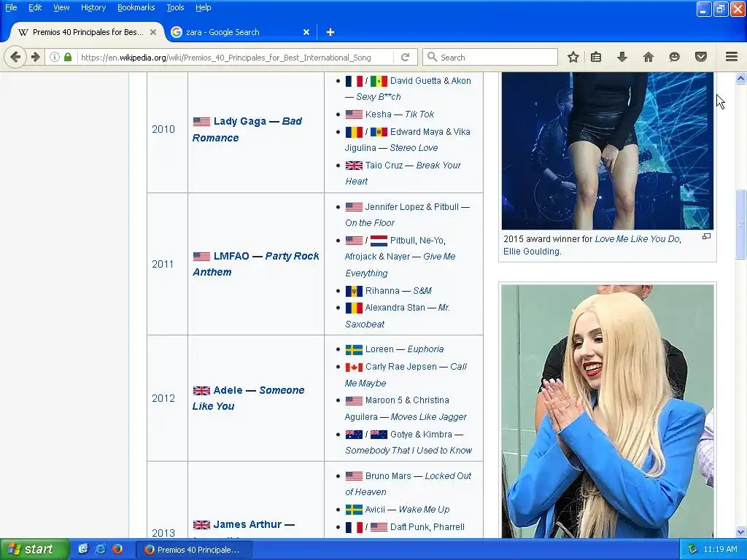
Task: Open the blonde woman in blue photo
Action: (608, 411)
